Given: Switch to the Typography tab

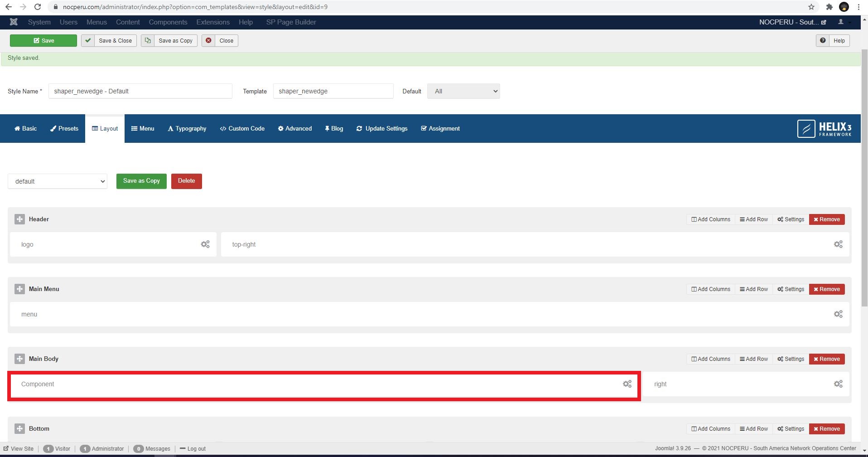Looking at the screenshot, I should coord(187,129).
